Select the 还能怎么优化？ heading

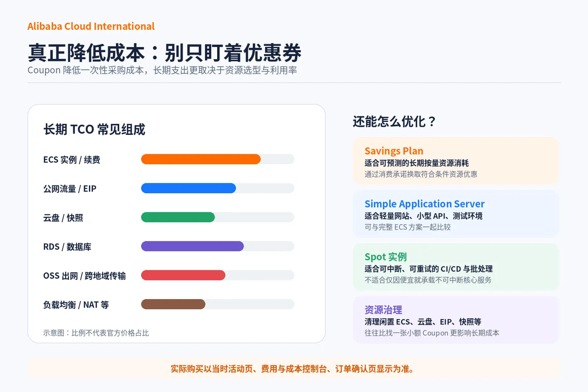[394, 121]
